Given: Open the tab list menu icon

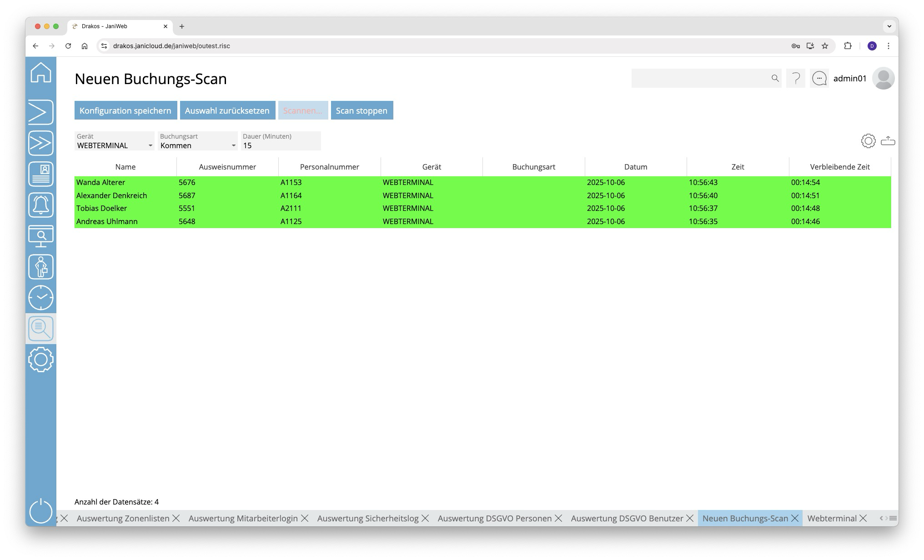Looking at the screenshot, I should click(x=893, y=518).
